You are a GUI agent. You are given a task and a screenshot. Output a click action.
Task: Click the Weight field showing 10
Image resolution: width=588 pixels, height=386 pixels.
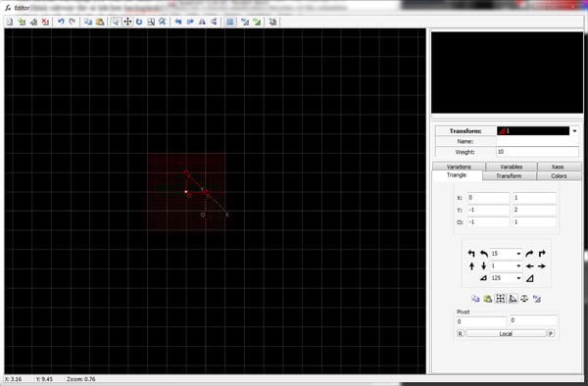(537, 152)
